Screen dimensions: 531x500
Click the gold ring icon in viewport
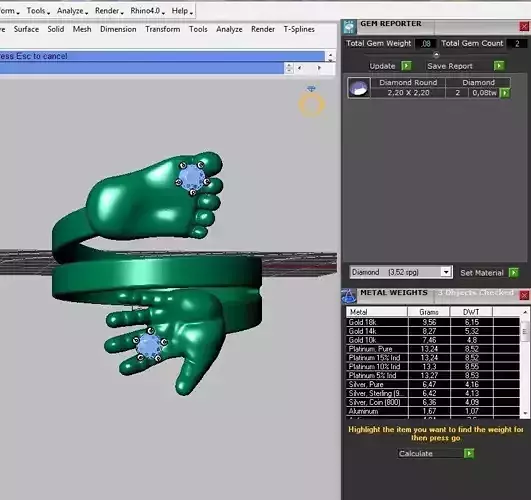[311, 105]
